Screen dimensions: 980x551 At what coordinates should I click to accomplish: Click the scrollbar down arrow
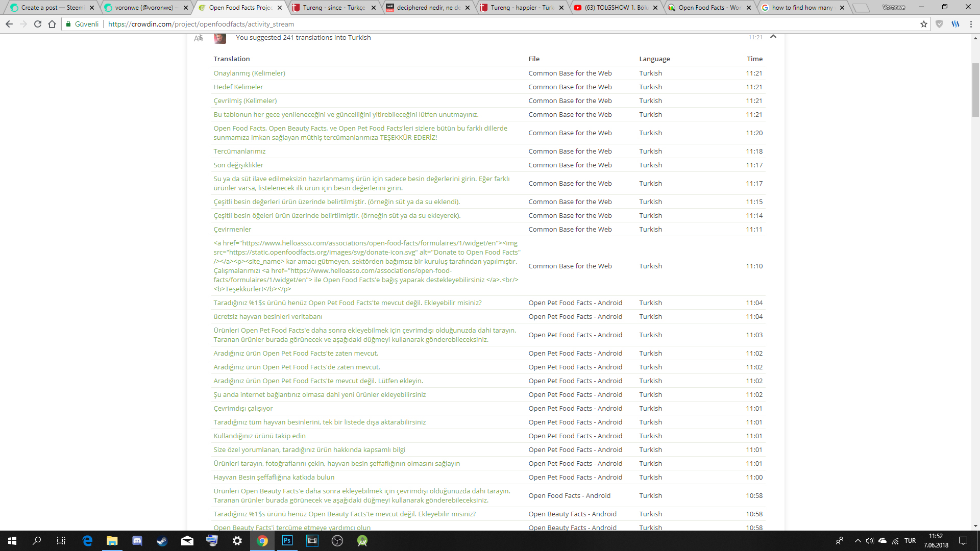975,526
